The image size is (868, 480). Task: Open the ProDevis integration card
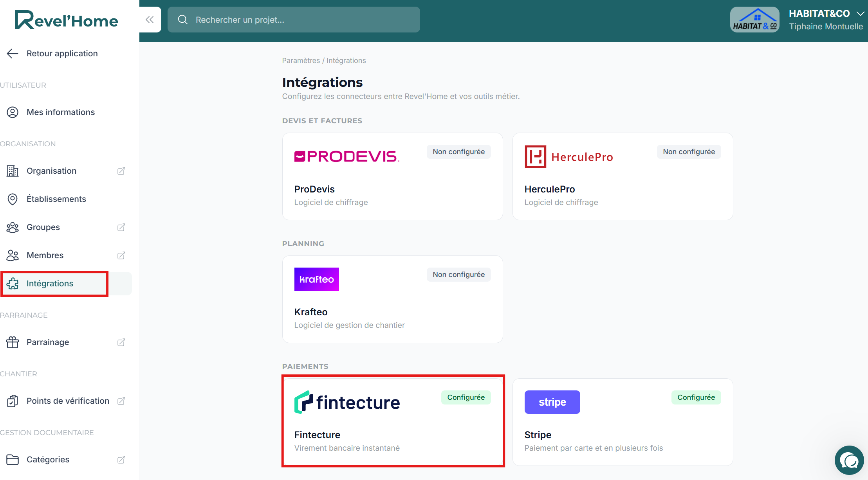[x=392, y=176]
